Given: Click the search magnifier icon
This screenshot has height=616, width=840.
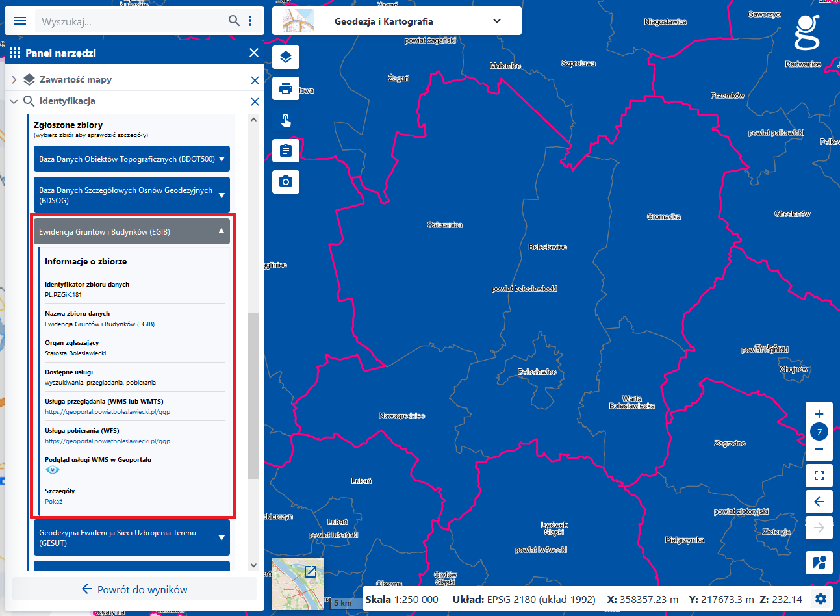Looking at the screenshot, I should (234, 21).
